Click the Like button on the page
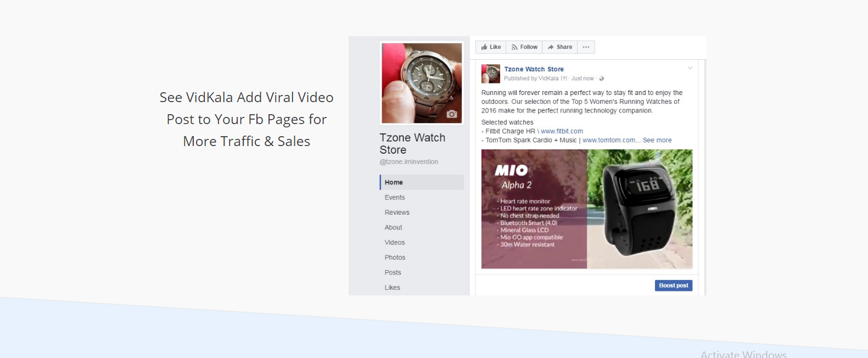The height and width of the screenshot is (358, 868). click(491, 47)
